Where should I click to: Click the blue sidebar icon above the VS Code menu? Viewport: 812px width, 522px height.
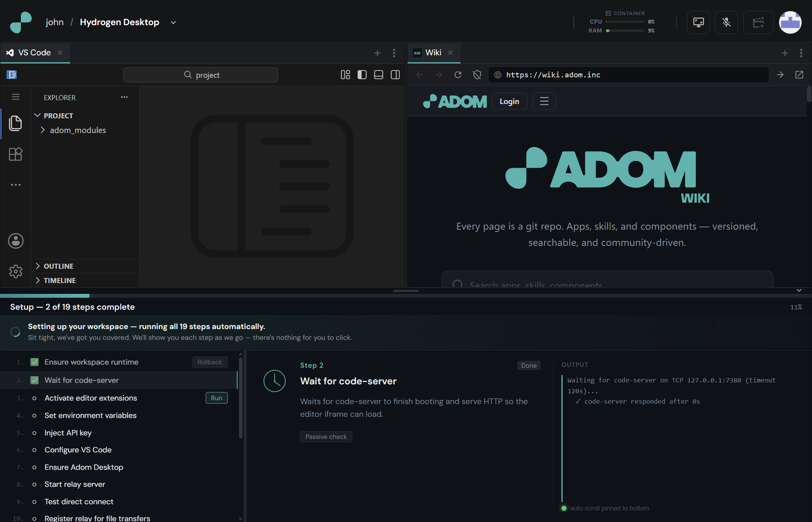12,75
